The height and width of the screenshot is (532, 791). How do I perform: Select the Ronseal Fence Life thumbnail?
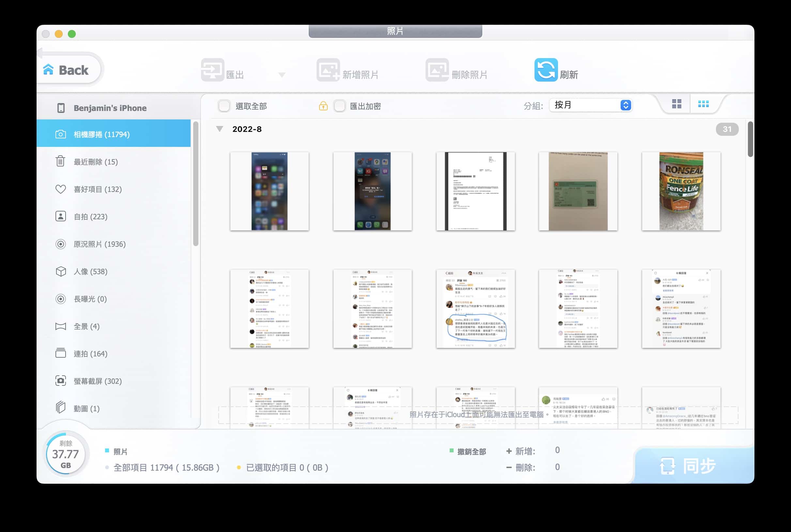[x=681, y=191]
